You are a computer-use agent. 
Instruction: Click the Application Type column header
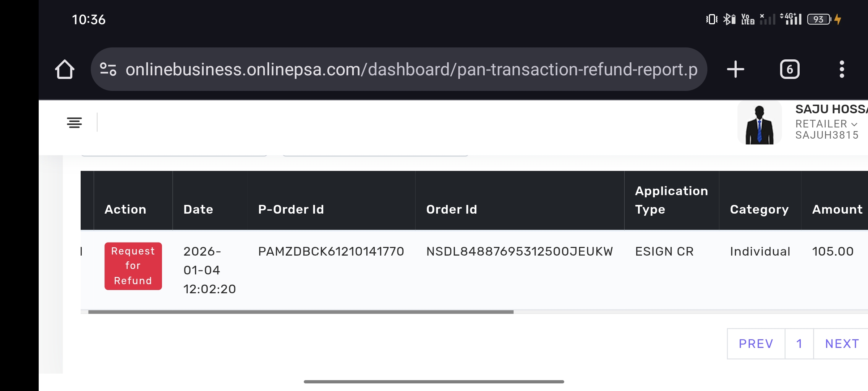[x=671, y=200]
